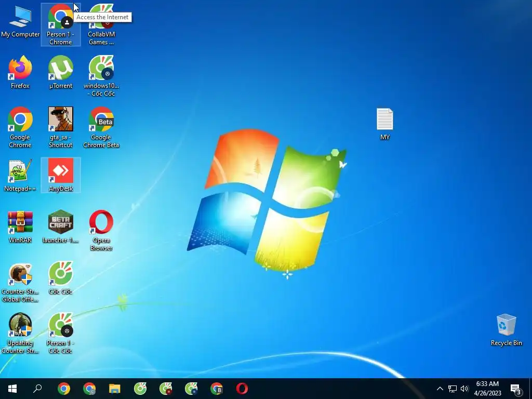The image size is (532, 399).
Task: Select gta_sa - Shortcut desktop icon
Action: click(60, 128)
